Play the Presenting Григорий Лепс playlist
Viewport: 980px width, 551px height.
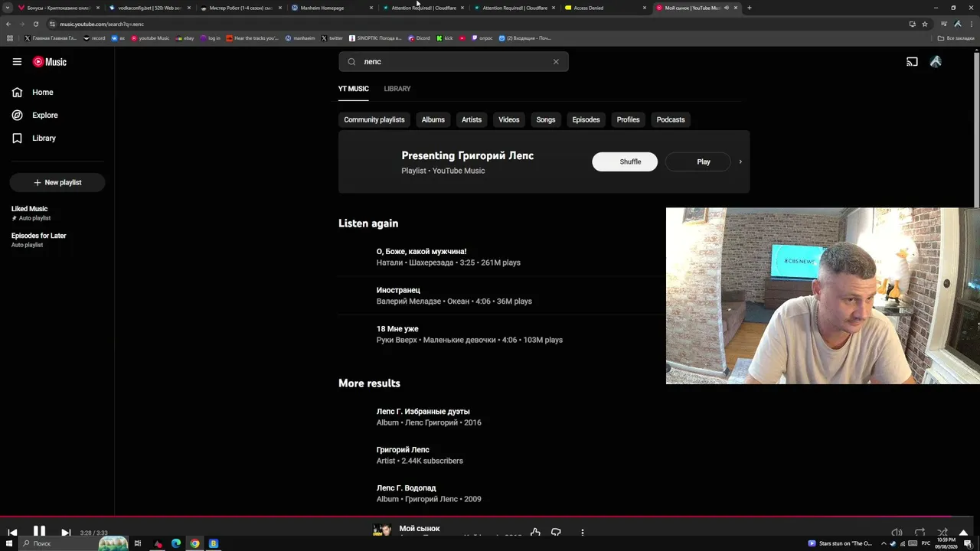tap(697, 162)
